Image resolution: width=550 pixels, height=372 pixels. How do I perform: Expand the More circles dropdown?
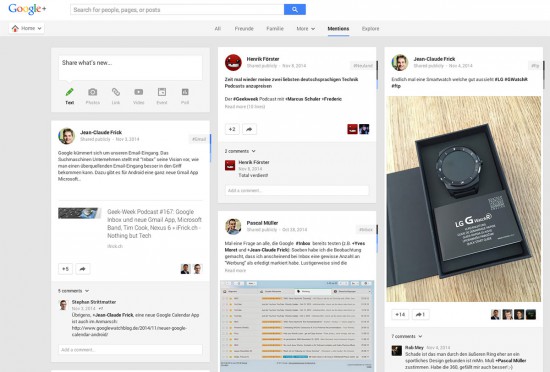click(x=306, y=29)
